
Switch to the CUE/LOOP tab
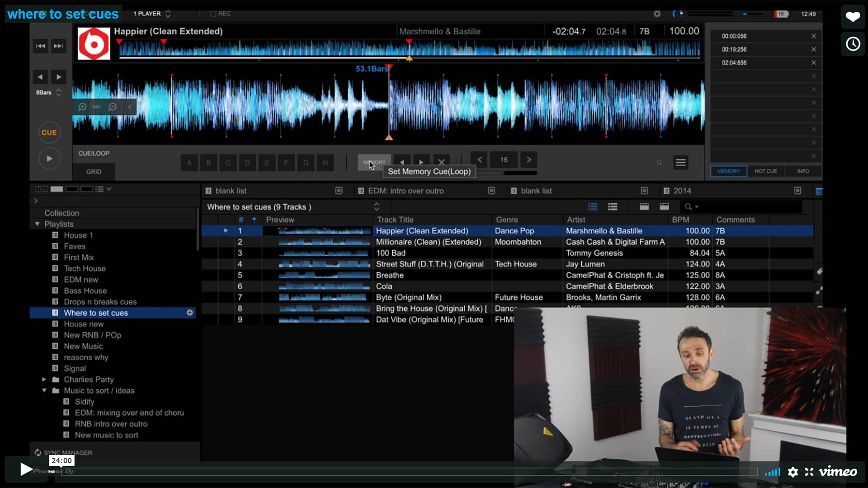94,154
